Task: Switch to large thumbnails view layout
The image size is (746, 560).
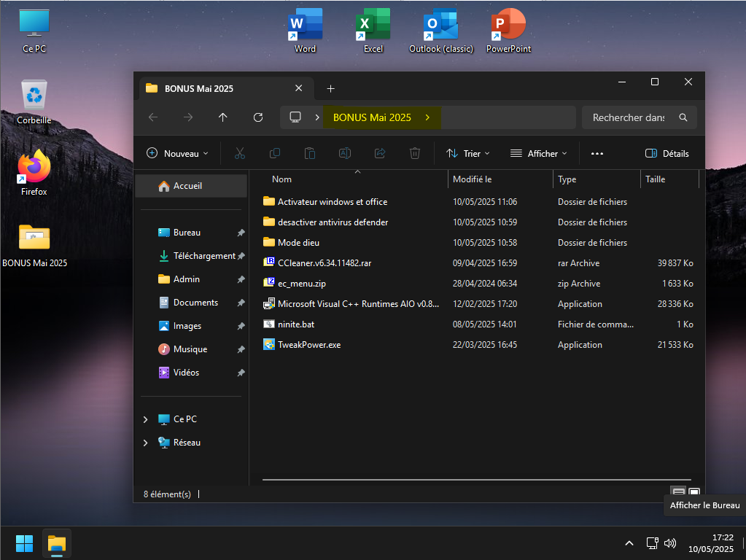Action: click(694, 491)
